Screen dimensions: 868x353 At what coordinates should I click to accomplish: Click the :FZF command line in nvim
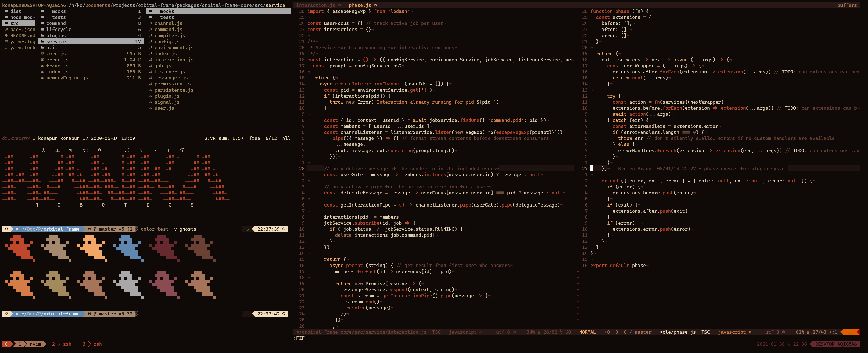(300, 338)
